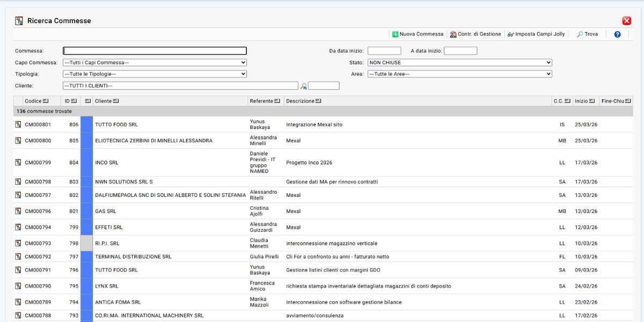Open the Area dropdown
644x322 pixels.
pyautogui.click(x=459, y=74)
